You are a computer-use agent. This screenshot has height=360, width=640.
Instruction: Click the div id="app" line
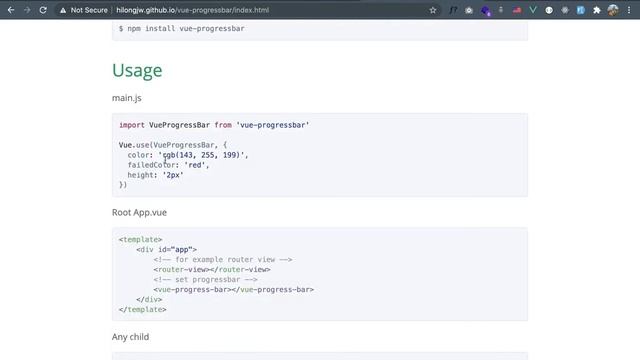167,249
